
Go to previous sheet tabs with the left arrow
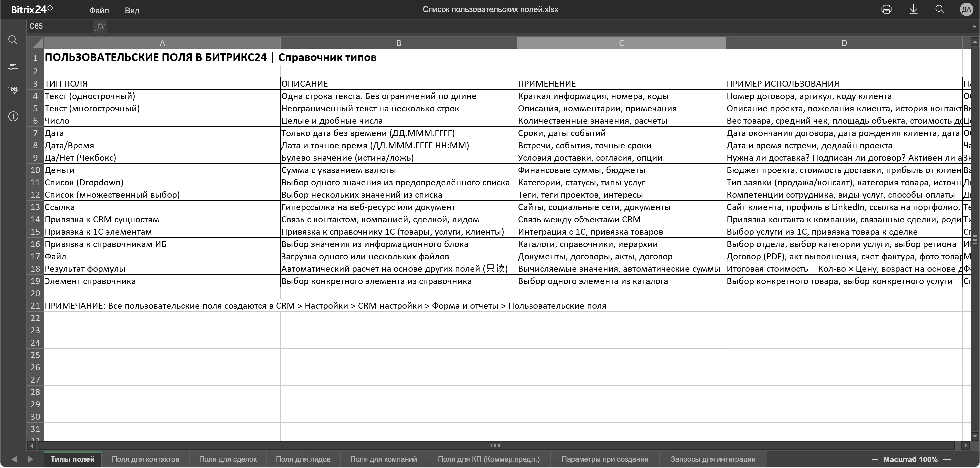pyautogui.click(x=14, y=459)
